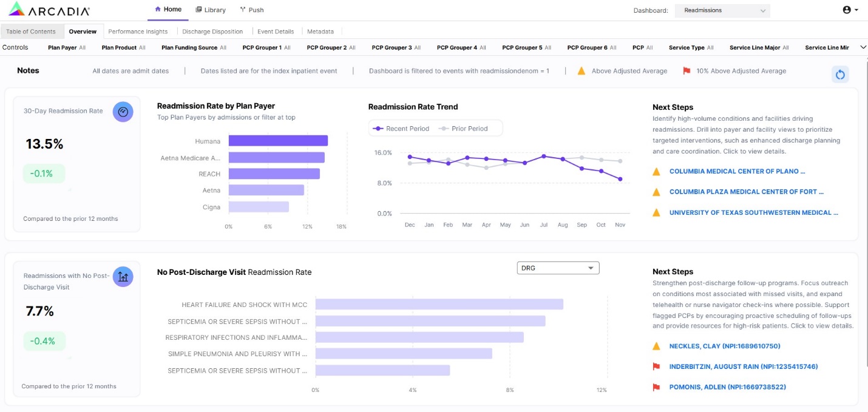868x412 pixels.
Task: Click the Humana bar in payer chart
Action: pyautogui.click(x=278, y=141)
